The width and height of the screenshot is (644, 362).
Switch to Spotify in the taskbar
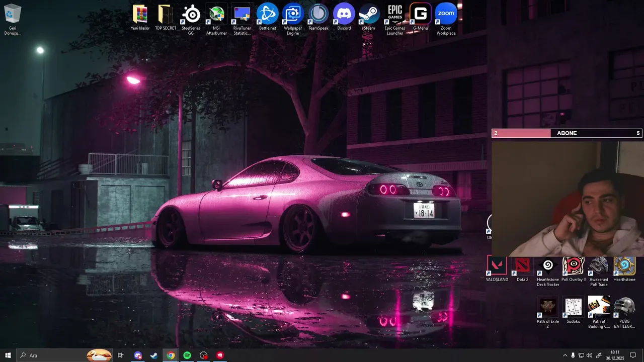187,355
